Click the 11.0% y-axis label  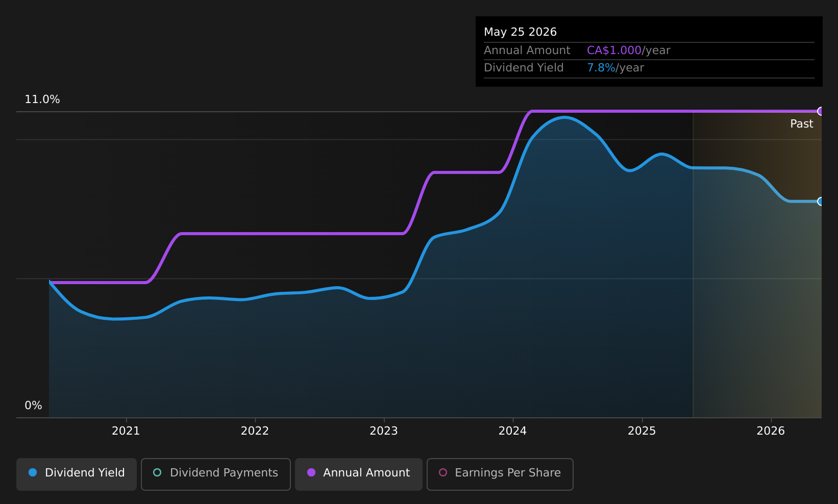[x=42, y=99]
